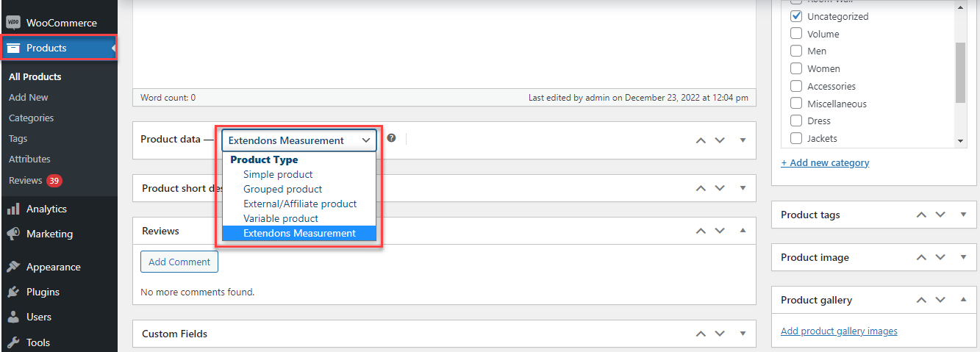Screen dimensions: 980x352
Task: Click Add product gallery images link
Action: (x=839, y=331)
